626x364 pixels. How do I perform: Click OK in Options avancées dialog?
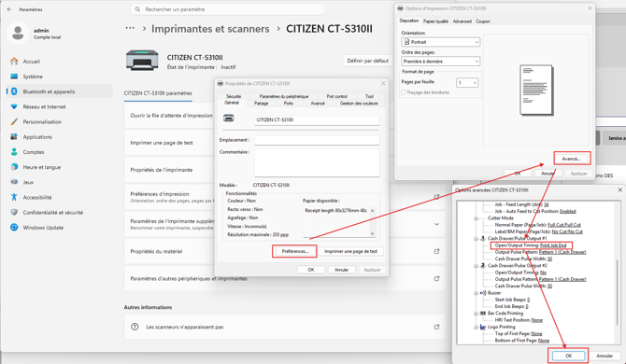pyautogui.click(x=568, y=356)
